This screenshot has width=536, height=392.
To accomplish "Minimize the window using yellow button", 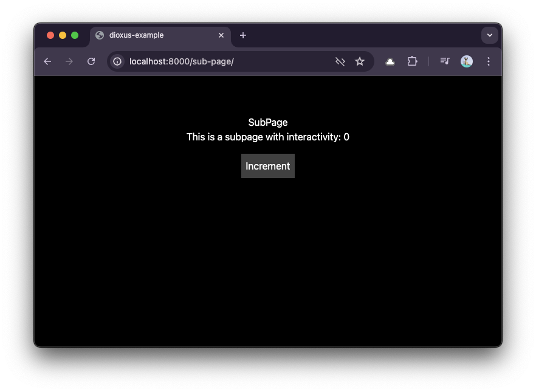I will (x=63, y=35).
